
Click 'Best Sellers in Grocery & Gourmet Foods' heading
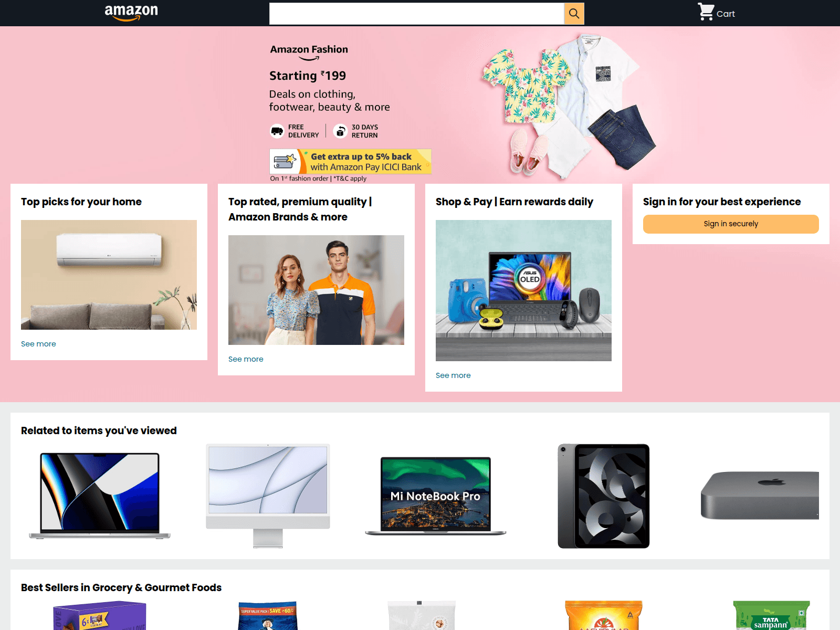121,588
